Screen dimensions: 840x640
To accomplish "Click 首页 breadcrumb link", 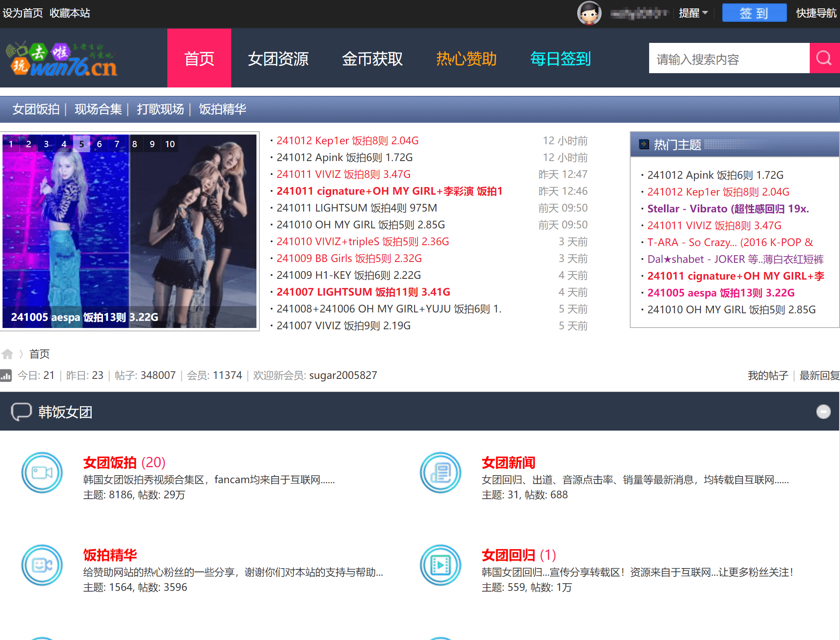I will 40,354.
